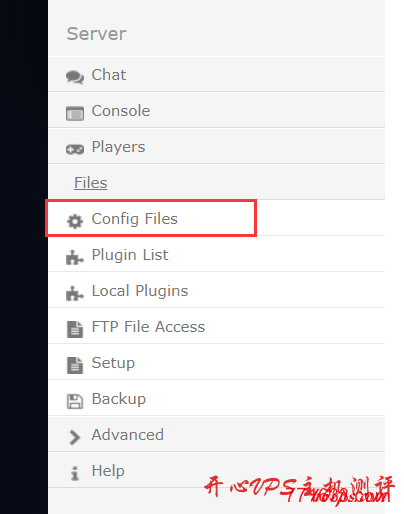Expand the Advanced chevron arrow
The width and height of the screenshot is (404, 514).
(x=75, y=437)
